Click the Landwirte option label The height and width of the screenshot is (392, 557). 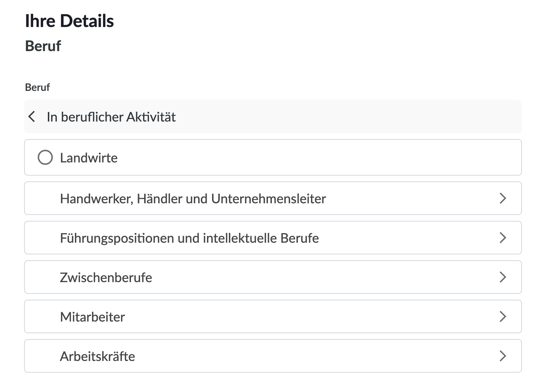(x=89, y=158)
